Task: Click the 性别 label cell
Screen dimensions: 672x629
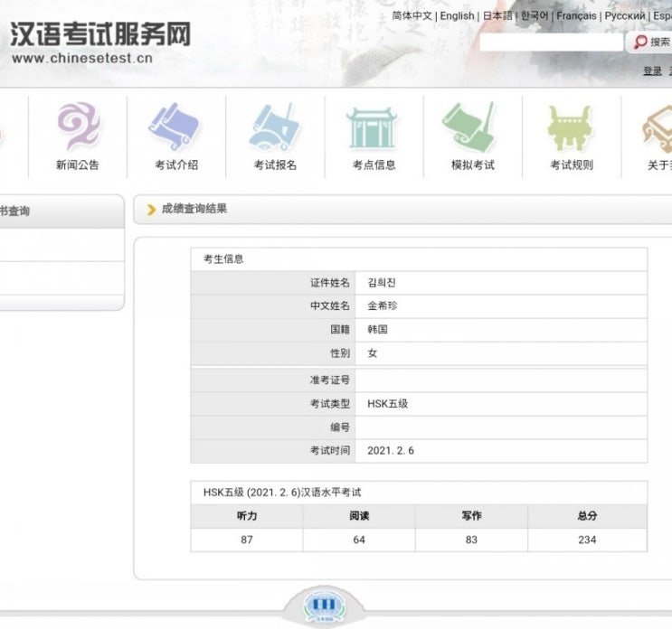Action: (x=273, y=353)
